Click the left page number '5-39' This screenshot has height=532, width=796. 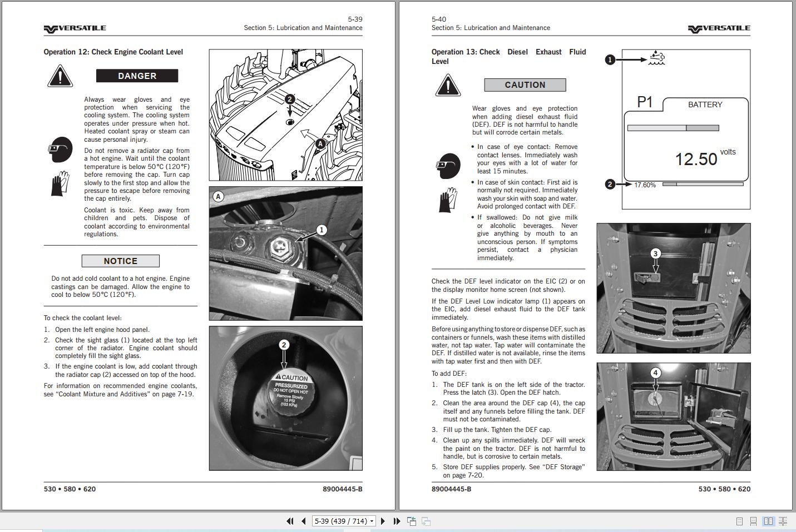pyautogui.click(x=354, y=19)
